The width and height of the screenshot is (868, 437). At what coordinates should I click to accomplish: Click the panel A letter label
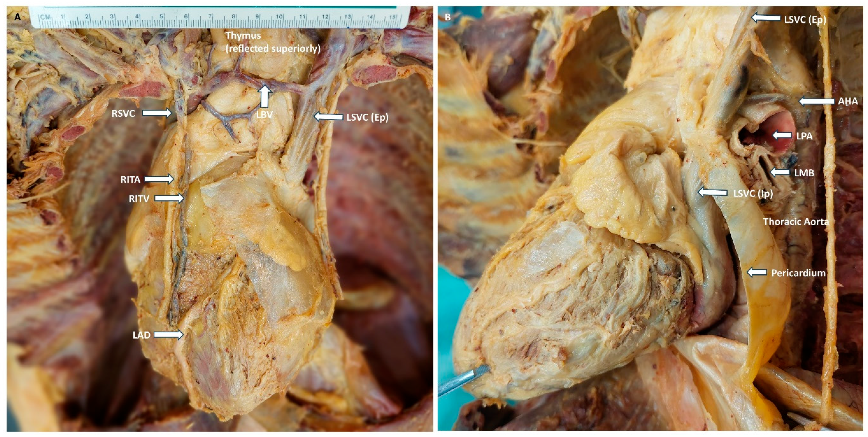tap(17, 17)
